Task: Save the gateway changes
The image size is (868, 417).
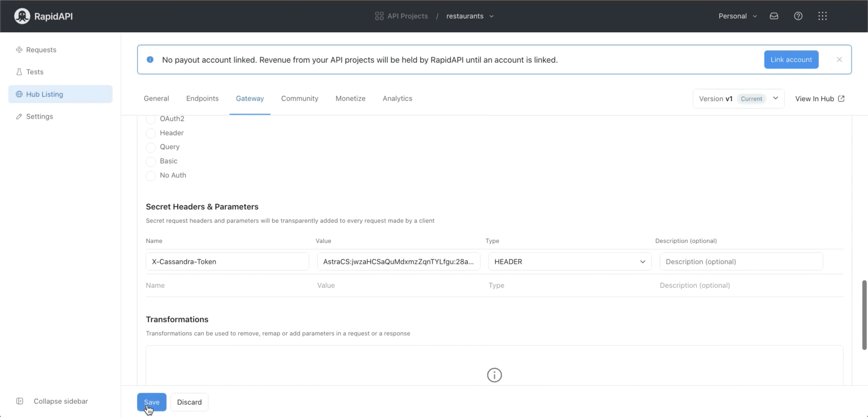Action: click(x=152, y=402)
